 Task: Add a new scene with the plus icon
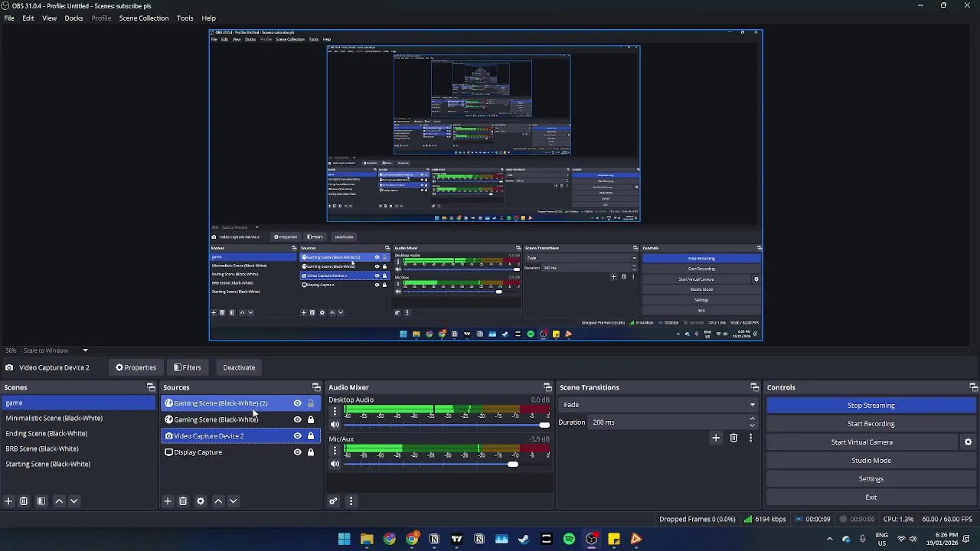[8, 501]
